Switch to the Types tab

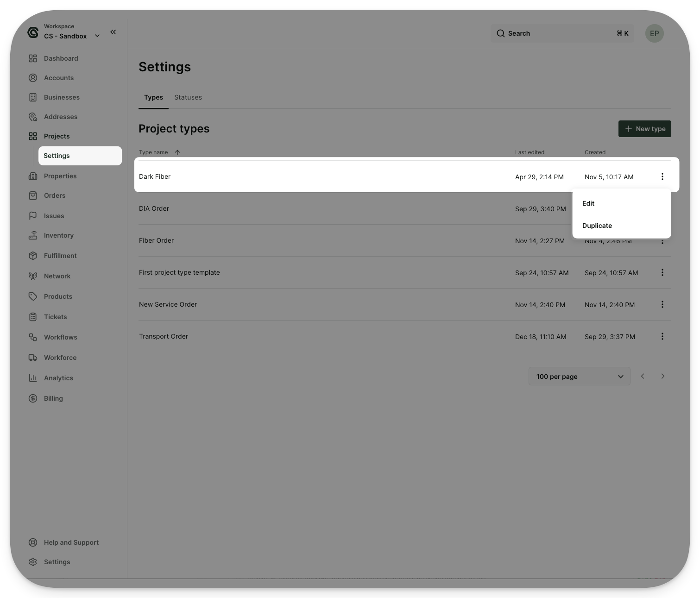(x=153, y=97)
